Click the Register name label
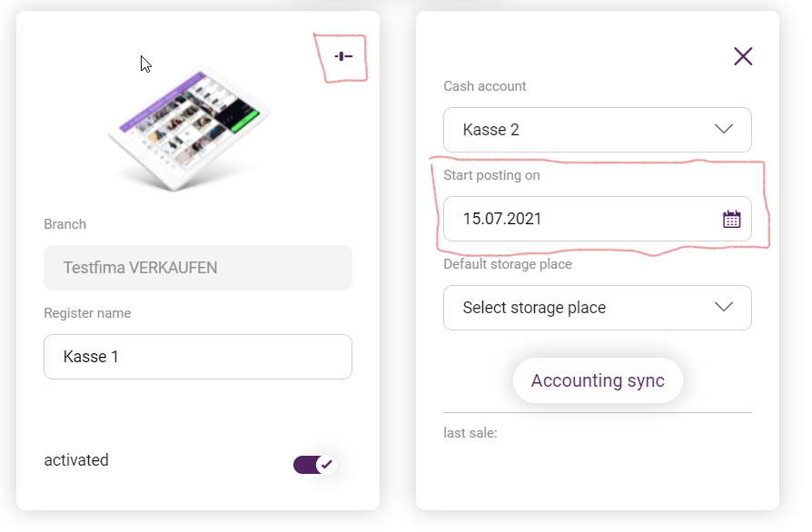 pos(87,313)
